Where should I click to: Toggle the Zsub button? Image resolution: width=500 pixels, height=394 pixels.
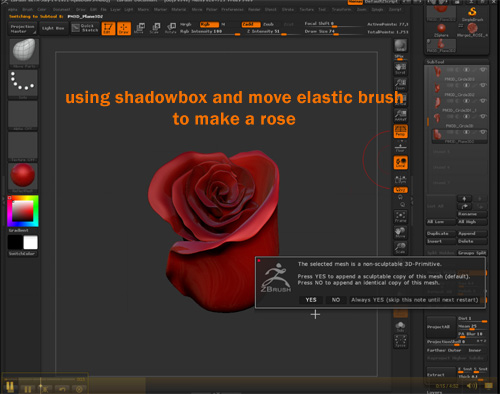[x=269, y=24]
